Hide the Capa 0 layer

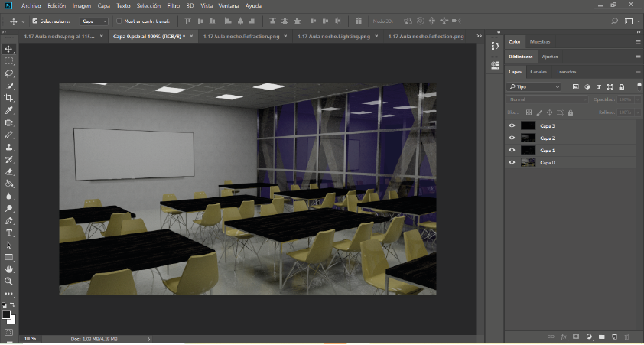(512, 163)
